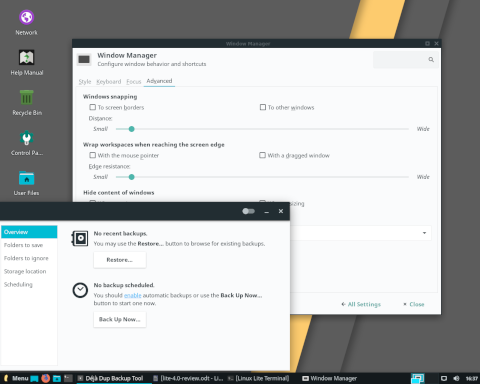
Task: Launch Firefox from the taskbar
Action: coord(46,378)
